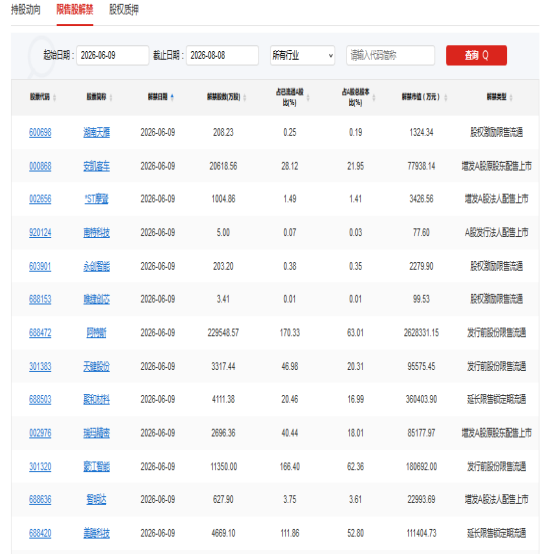The height and width of the screenshot is (555, 554).
Task: Focus the 截止日期 field showing 2026-08-08
Action: coord(222,56)
